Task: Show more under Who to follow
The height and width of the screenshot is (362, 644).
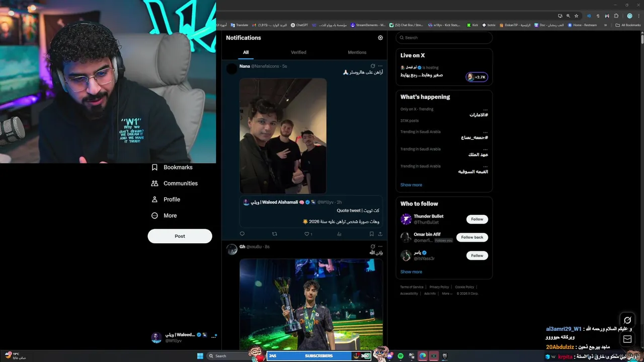Action: pos(411,272)
